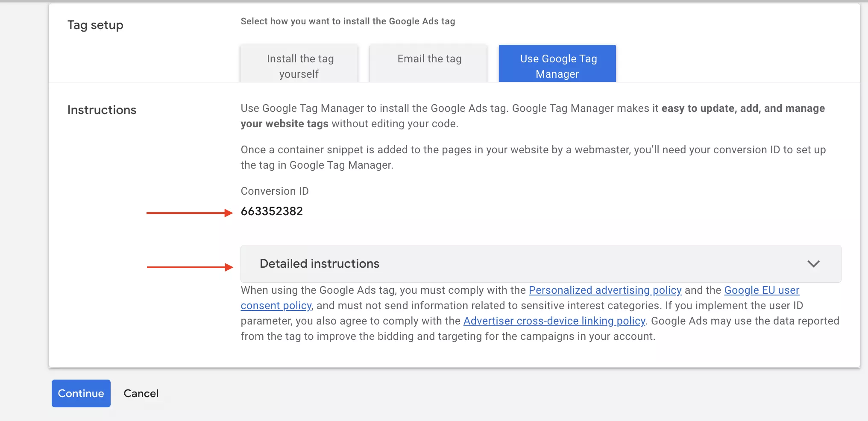Select the Install the tag yourself option
Screen dimensions: 868x421
click(299, 64)
